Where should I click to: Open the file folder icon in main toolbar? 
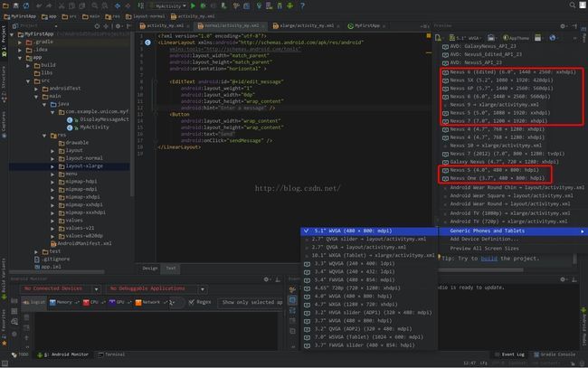pos(5,5)
